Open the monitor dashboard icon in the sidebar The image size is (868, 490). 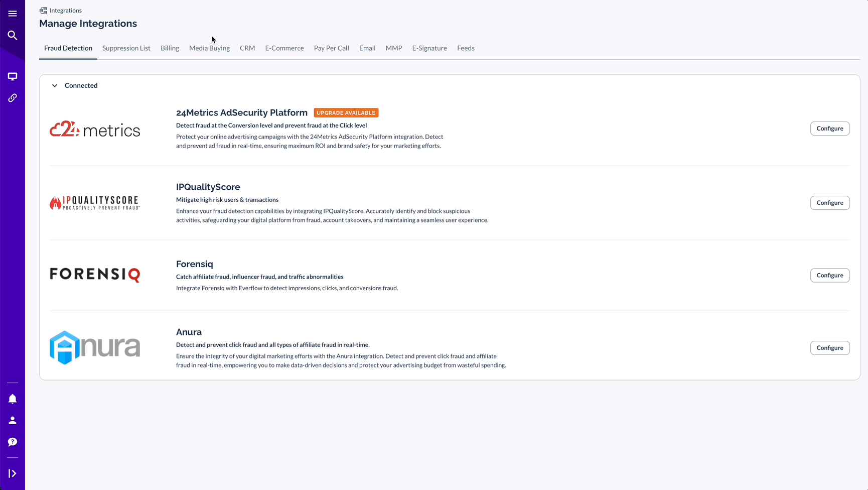point(13,76)
